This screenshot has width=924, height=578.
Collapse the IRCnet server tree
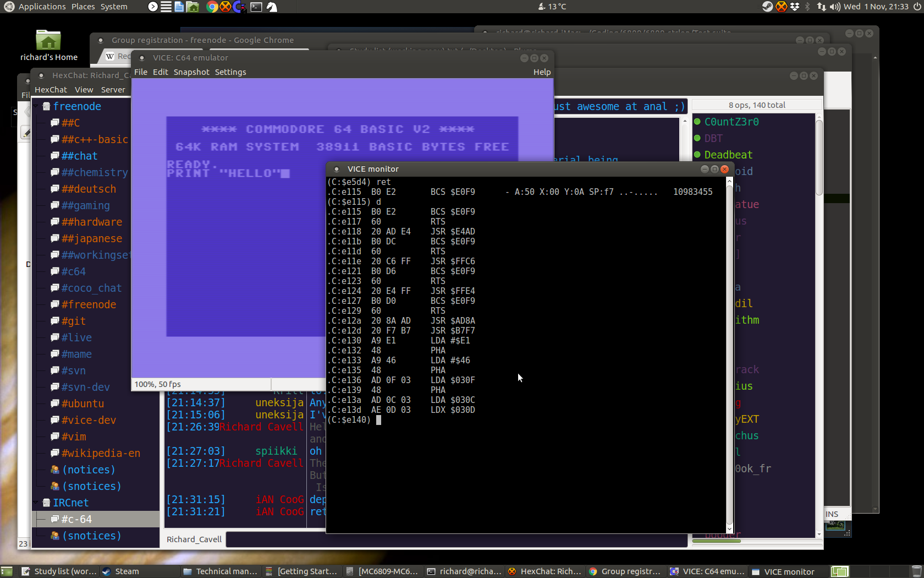pyautogui.click(x=37, y=503)
